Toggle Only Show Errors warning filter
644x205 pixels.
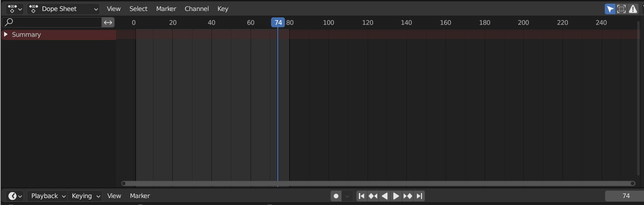point(633,9)
